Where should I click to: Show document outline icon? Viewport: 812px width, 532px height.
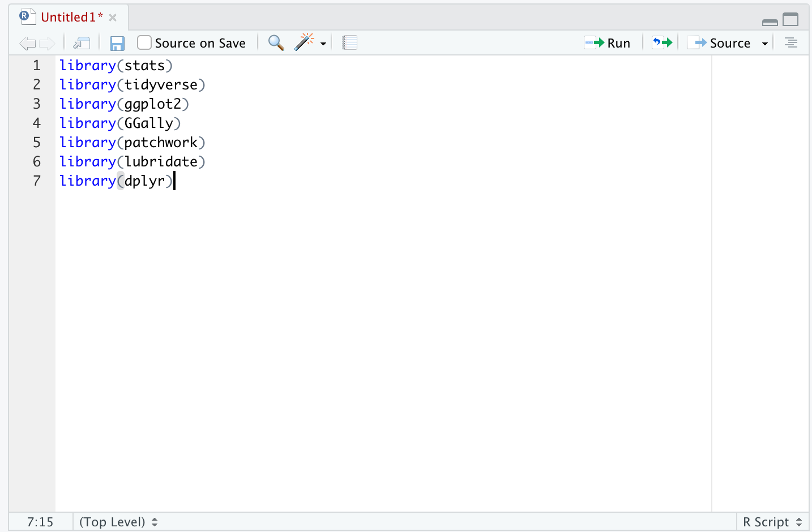click(791, 42)
